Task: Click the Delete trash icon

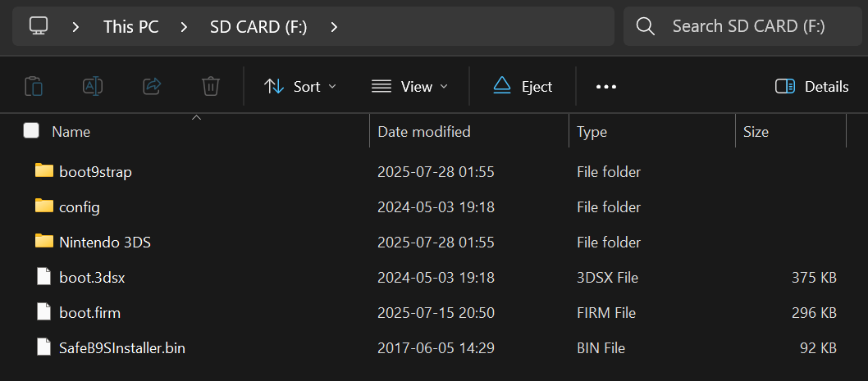Action: pyautogui.click(x=211, y=86)
